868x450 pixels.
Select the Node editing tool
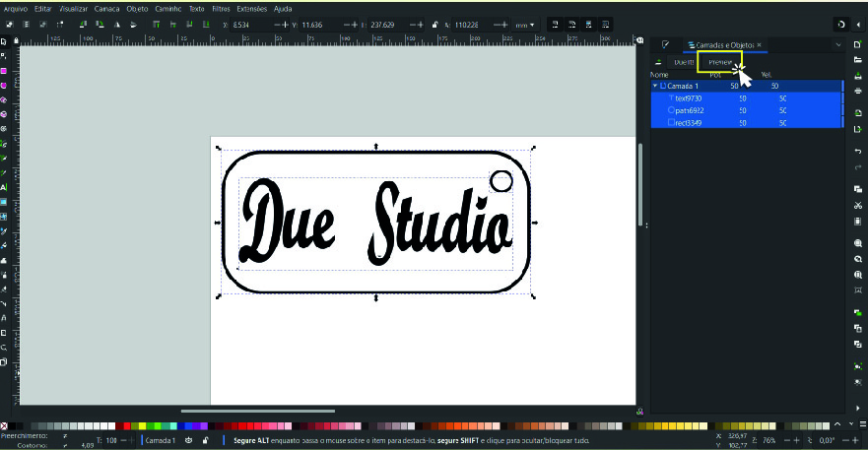(4, 56)
